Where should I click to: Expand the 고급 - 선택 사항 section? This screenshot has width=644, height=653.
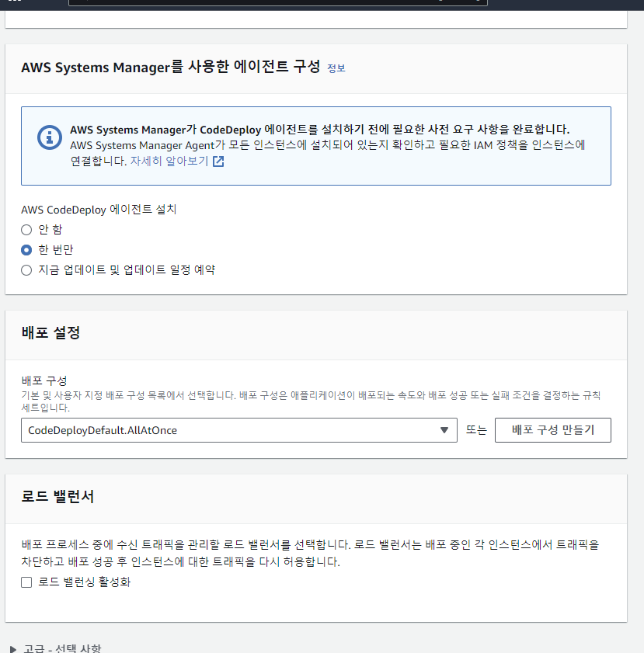coord(56,648)
